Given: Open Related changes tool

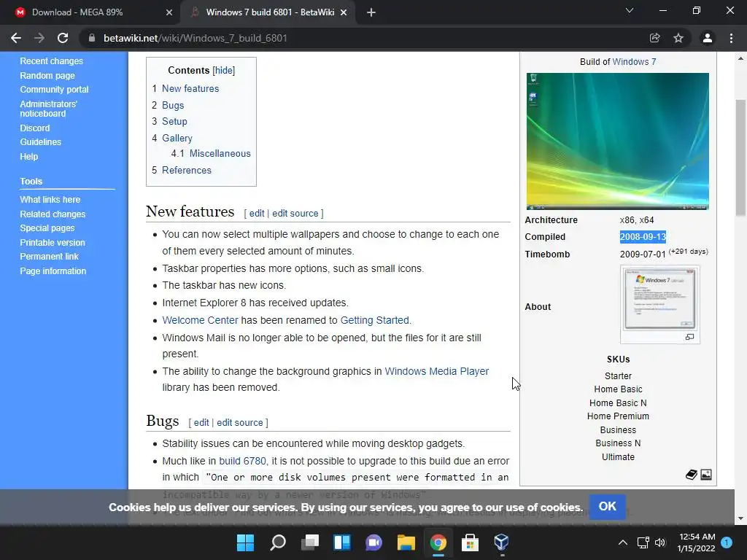Looking at the screenshot, I should tap(53, 214).
